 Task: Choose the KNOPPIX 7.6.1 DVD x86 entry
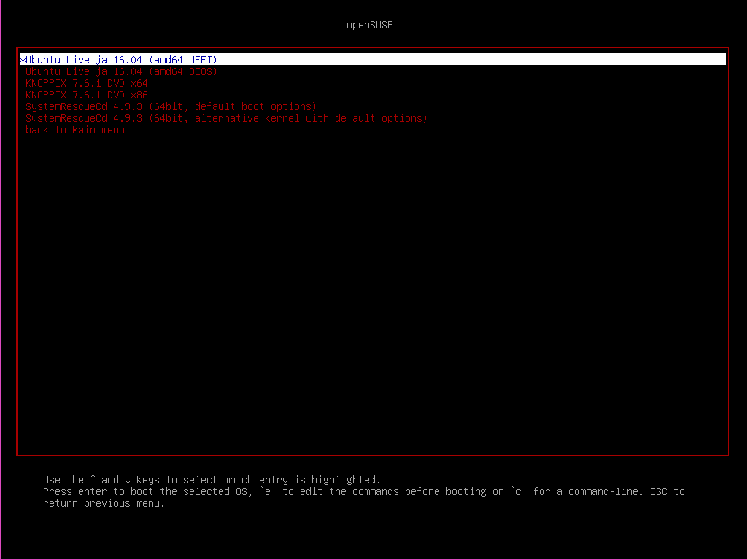click(x=86, y=95)
